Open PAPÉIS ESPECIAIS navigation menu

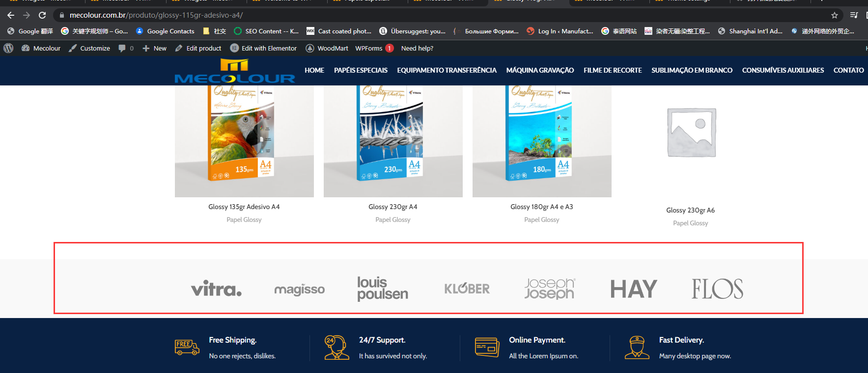pos(361,70)
